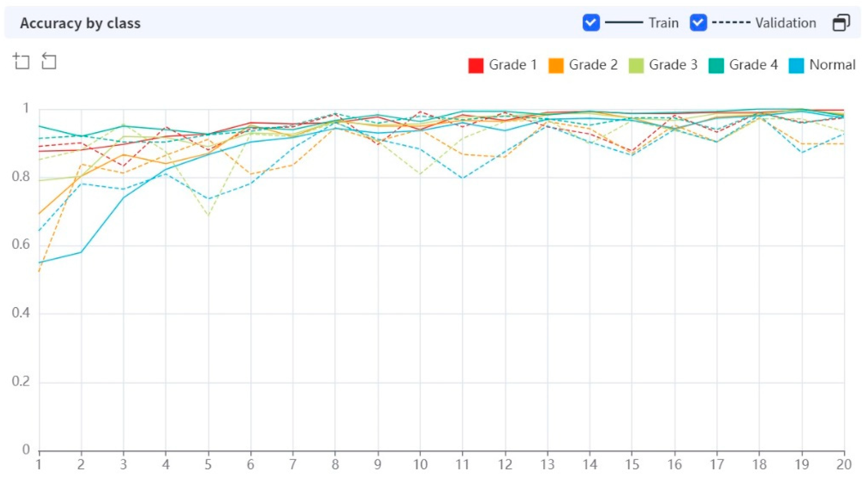Uncheck the Validation lines checkbox

pyautogui.click(x=698, y=23)
